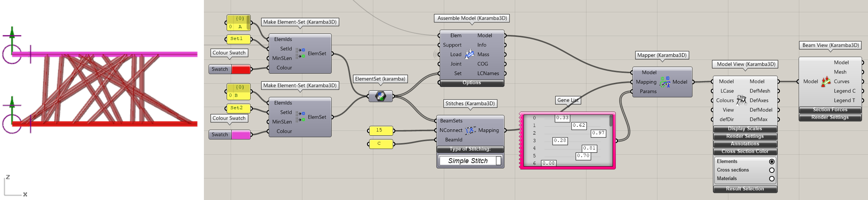Click the Mapper component icon
The height and width of the screenshot is (200, 868).
(664, 82)
